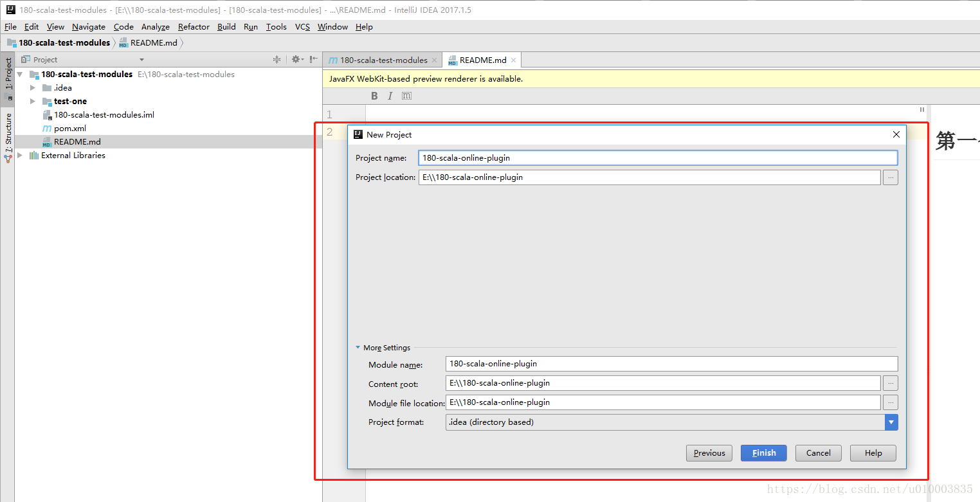Screen dimensions: 980x502
Task: Open the Help menu in menu bar
Action: pyautogui.click(x=364, y=27)
